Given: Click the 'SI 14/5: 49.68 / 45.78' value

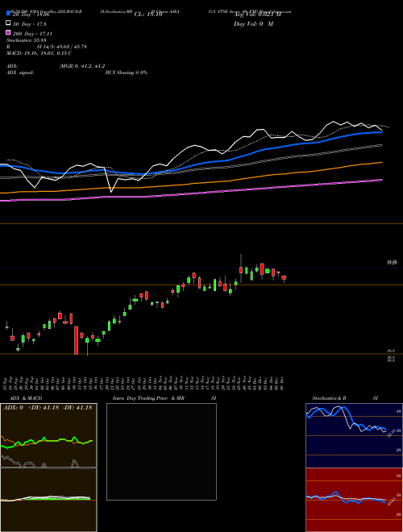Looking at the screenshot, I should (62, 47).
